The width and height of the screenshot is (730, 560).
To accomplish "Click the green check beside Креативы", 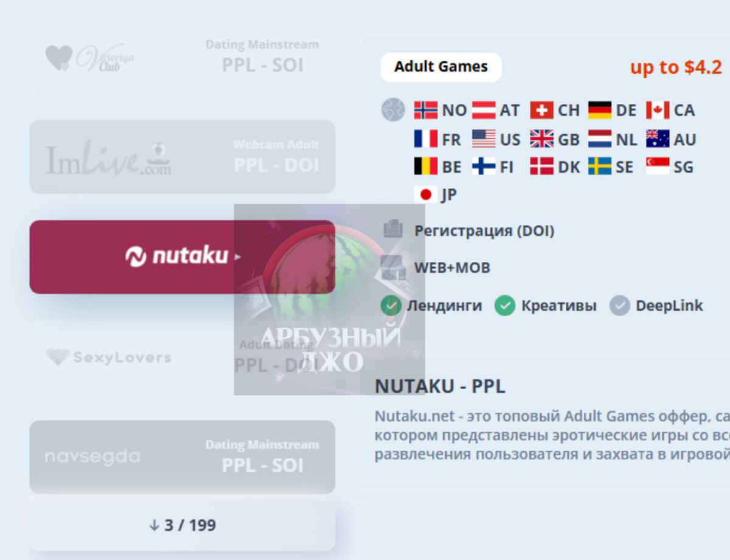I will pyautogui.click(x=505, y=306).
